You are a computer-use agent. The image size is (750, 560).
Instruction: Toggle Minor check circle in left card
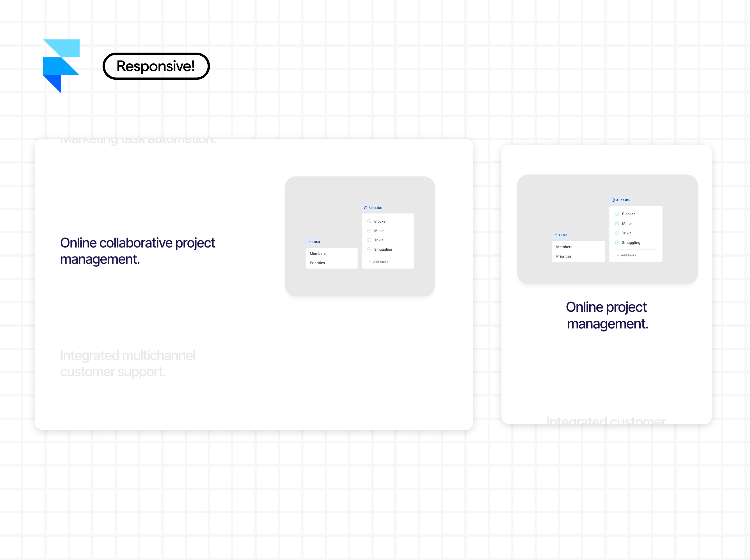(369, 231)
